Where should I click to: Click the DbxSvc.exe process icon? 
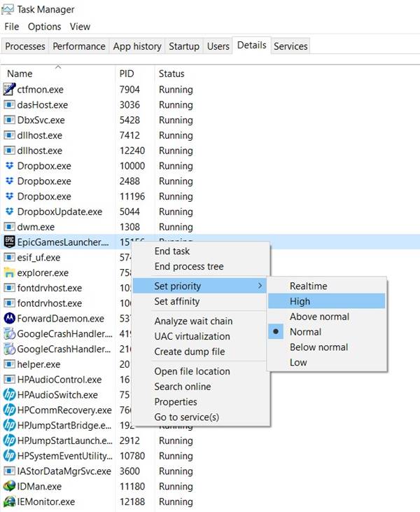point(9,120)
